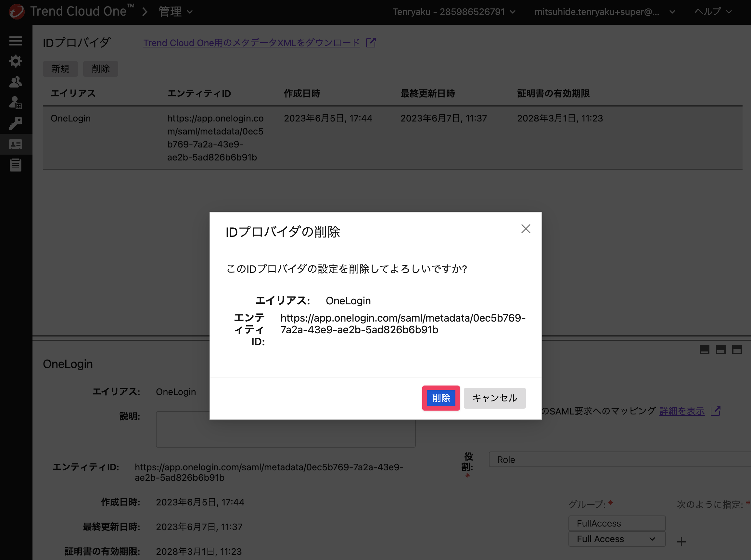
Task: Click the キャンセル button in the dialog
Action: [x=494, y=398]
